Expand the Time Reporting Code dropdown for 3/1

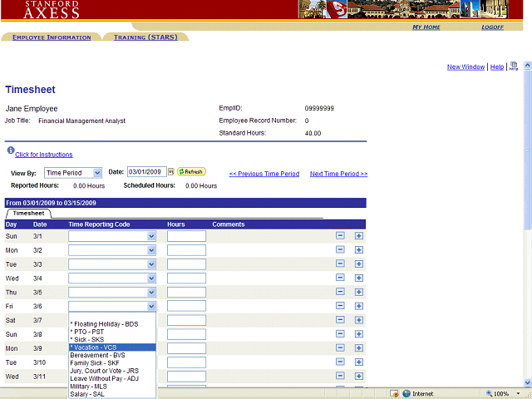pyautogui.click(x=151, y=236)
